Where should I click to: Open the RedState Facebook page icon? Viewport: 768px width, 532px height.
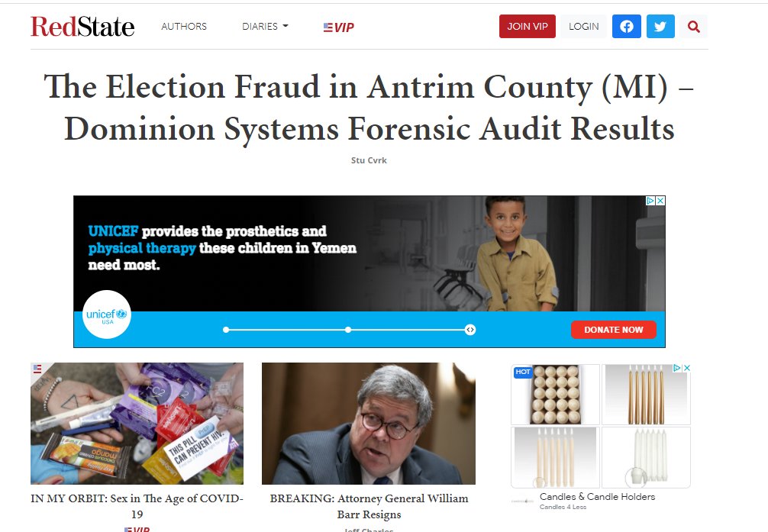[x=627, y=27]
